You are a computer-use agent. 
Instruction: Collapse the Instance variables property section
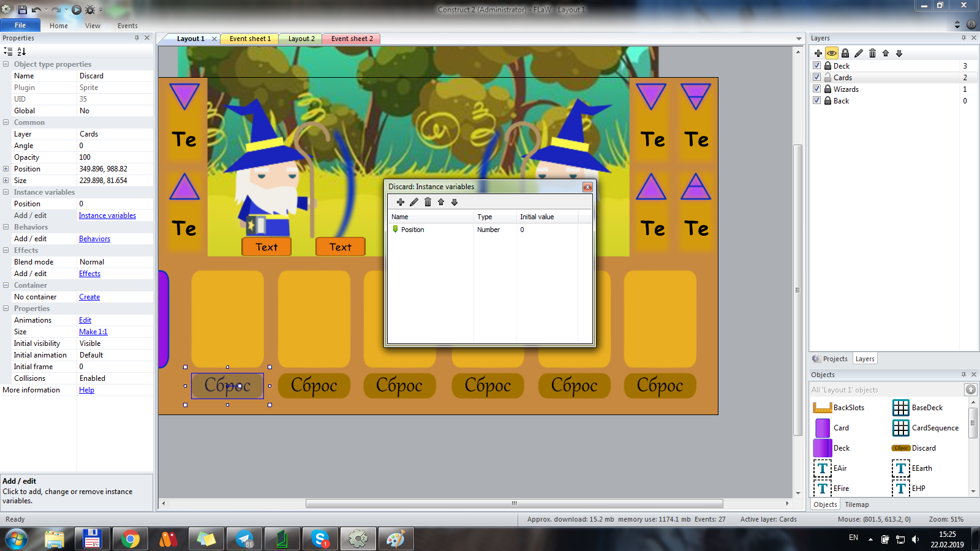pyautogui.click(x=6, y=192)
